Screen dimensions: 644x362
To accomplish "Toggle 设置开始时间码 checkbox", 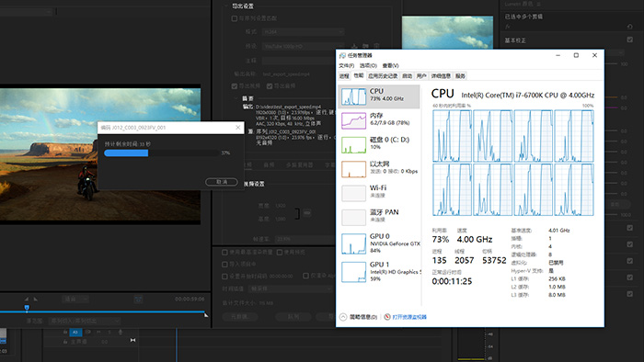I will click(224, 276).
